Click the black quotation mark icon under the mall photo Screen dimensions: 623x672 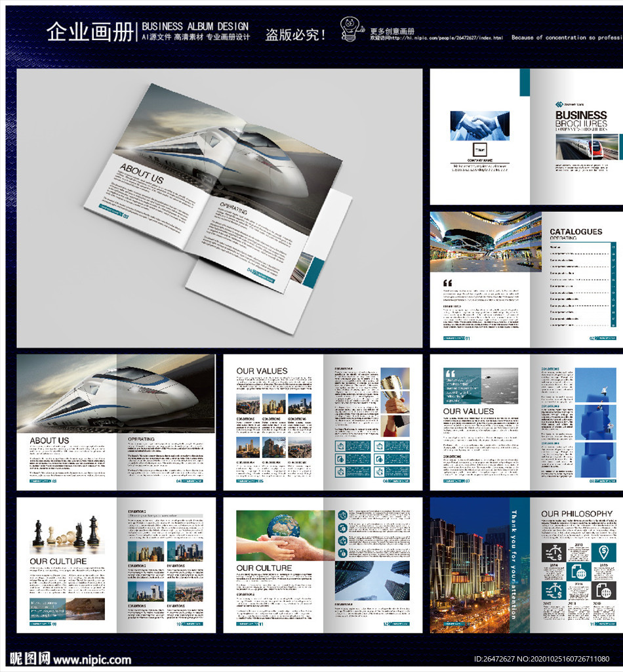[x=447, y=283]
